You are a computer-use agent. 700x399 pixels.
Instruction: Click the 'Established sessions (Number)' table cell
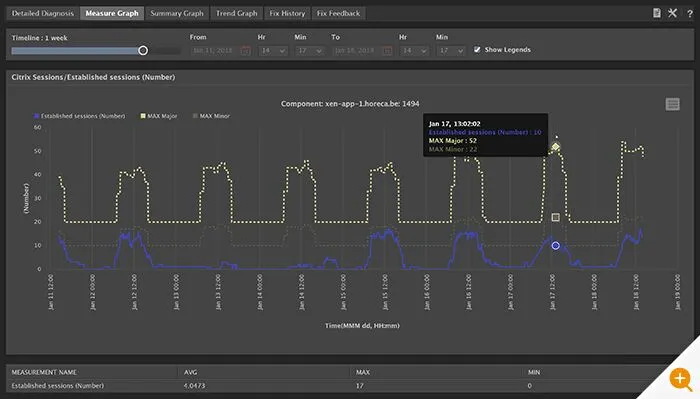[58, 386]
